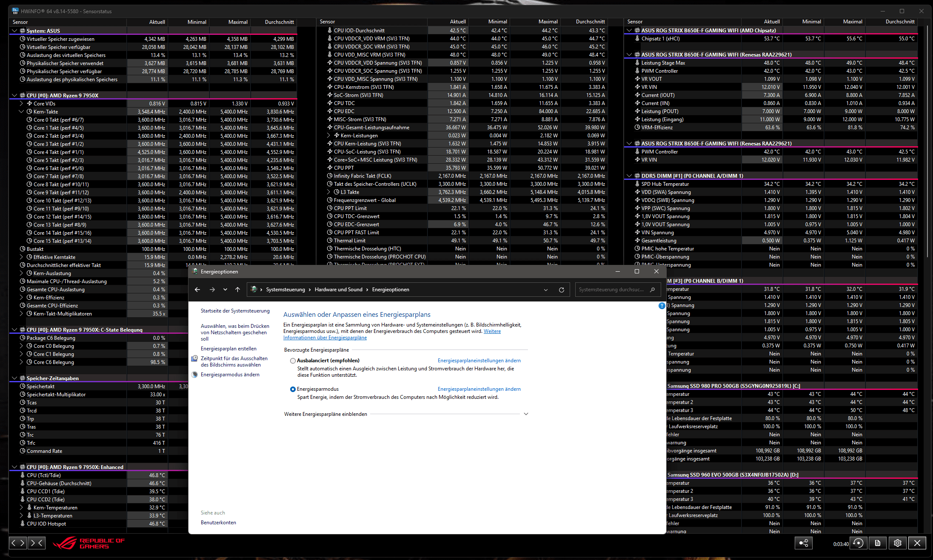Image resolution: width=933 pixels, height=560 pixels.
Task: Collapse the Kern-Takte tree node
Action: tap(21, 111)
